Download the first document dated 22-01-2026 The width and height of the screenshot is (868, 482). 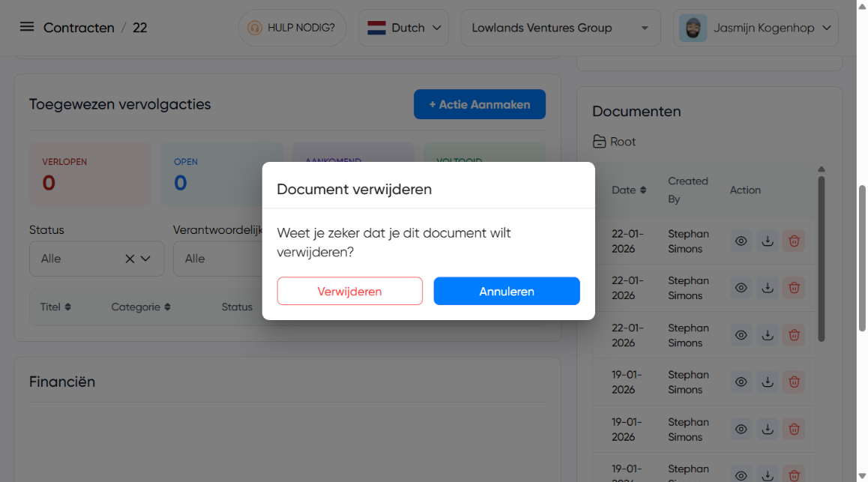[x=767, y=241]
